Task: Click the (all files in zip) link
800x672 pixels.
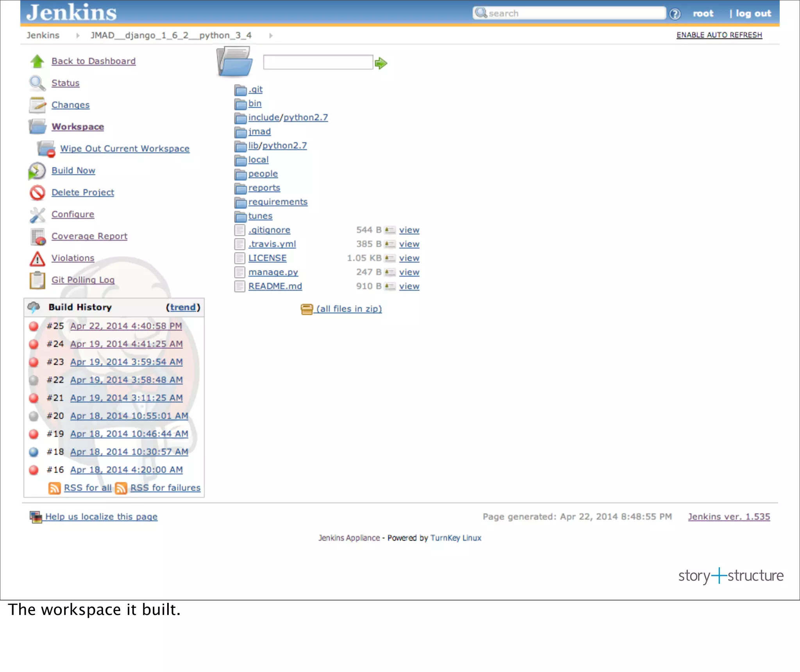Action: 349,309
